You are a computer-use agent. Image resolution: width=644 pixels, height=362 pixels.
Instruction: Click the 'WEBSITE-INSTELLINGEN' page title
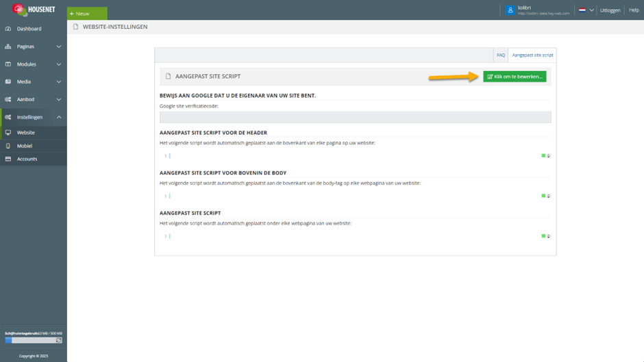(115, 27)
